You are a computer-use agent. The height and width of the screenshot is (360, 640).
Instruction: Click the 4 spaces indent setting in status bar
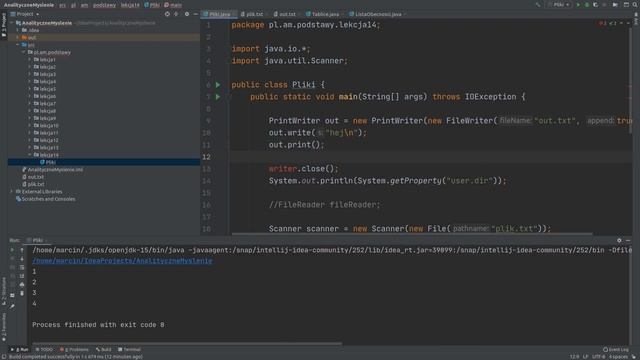tap(618, 356)
